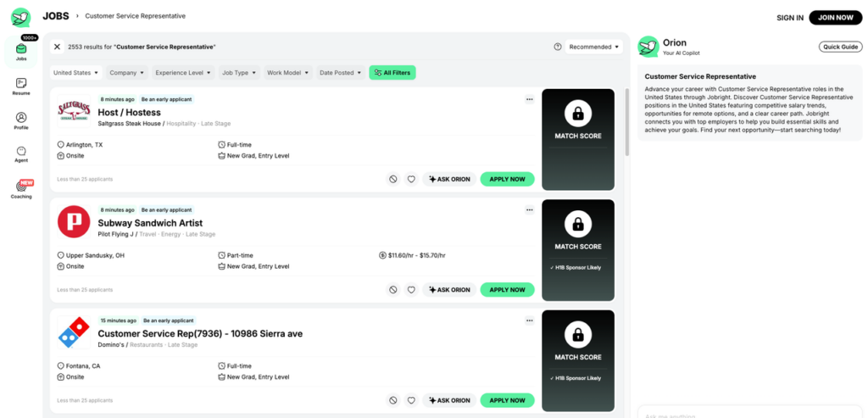
Task: Ask Orion about Host / Hostess job
Action: (x=449, y=180)
